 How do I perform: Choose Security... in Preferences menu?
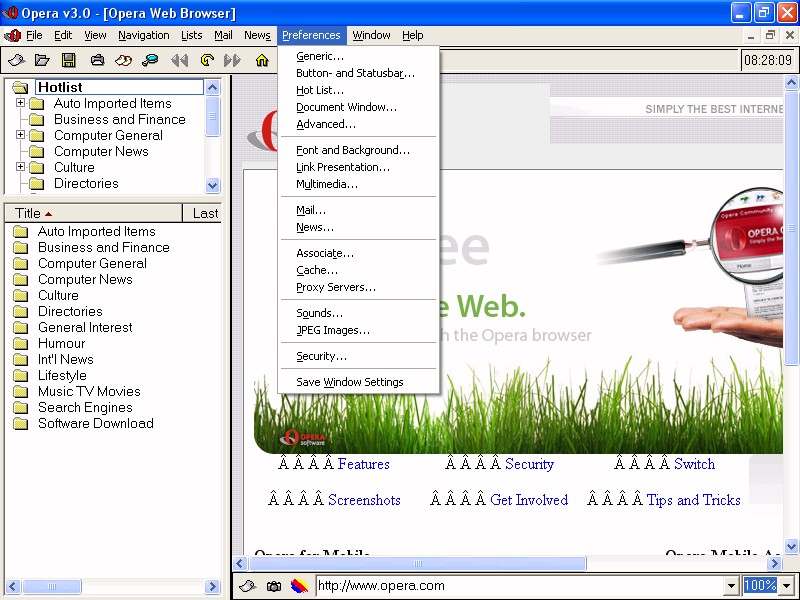359,356
